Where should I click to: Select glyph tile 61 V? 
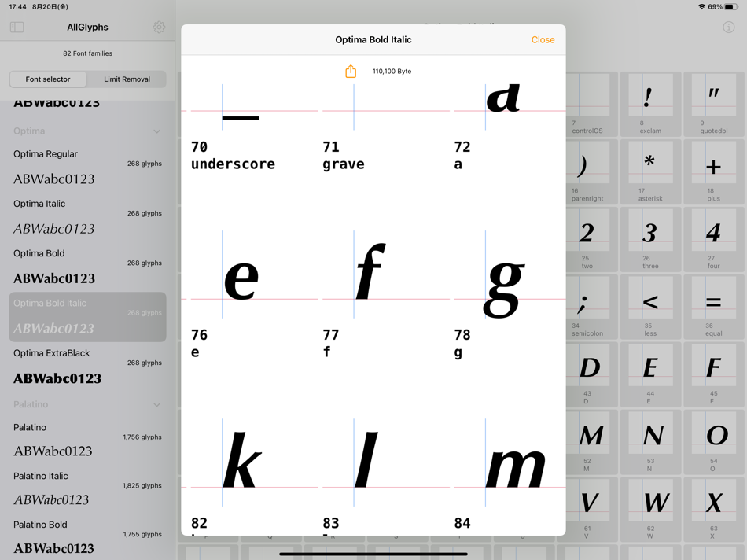click(x=591, y=510)
